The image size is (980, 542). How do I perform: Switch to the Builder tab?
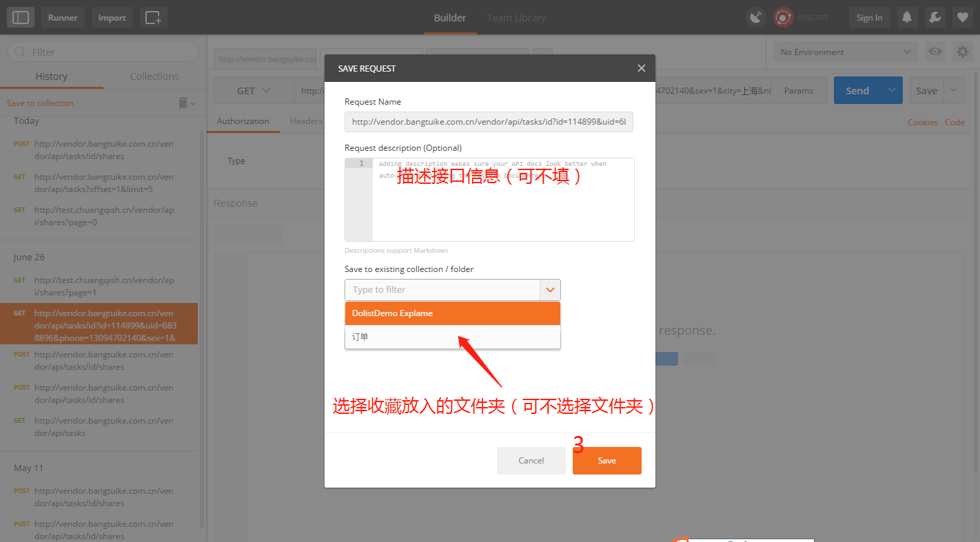[450, 18]
